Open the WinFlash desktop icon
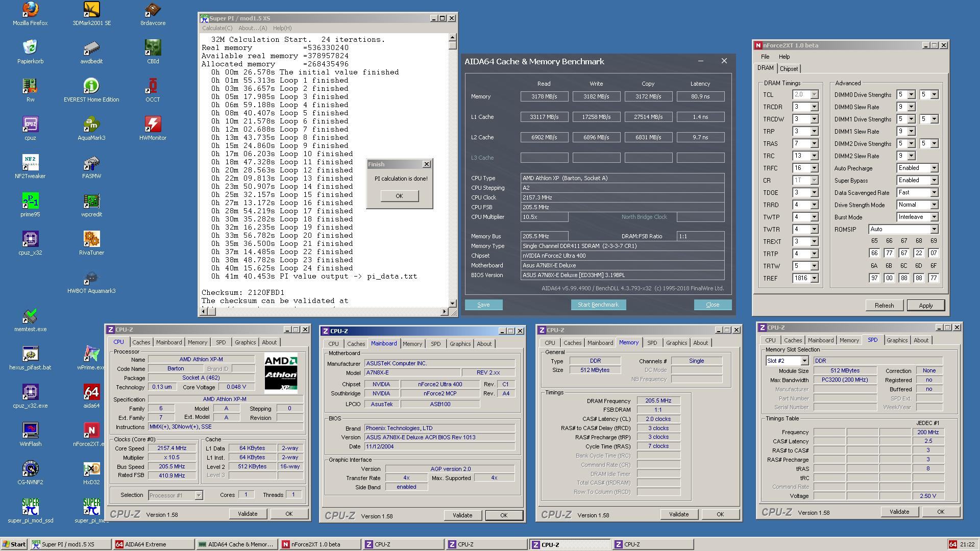 [30, 435]
